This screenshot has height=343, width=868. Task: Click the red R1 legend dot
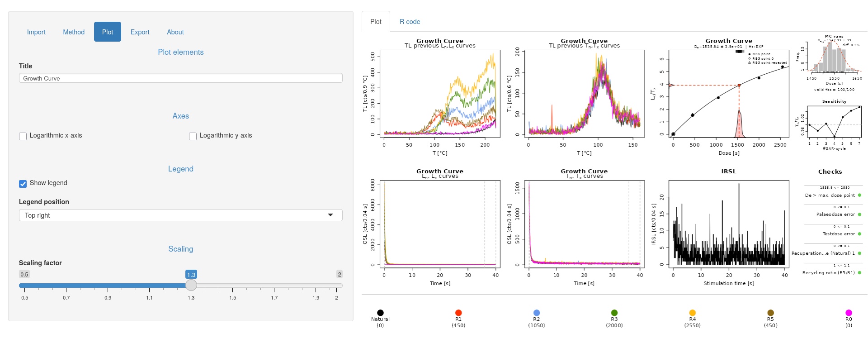point(458,313)
